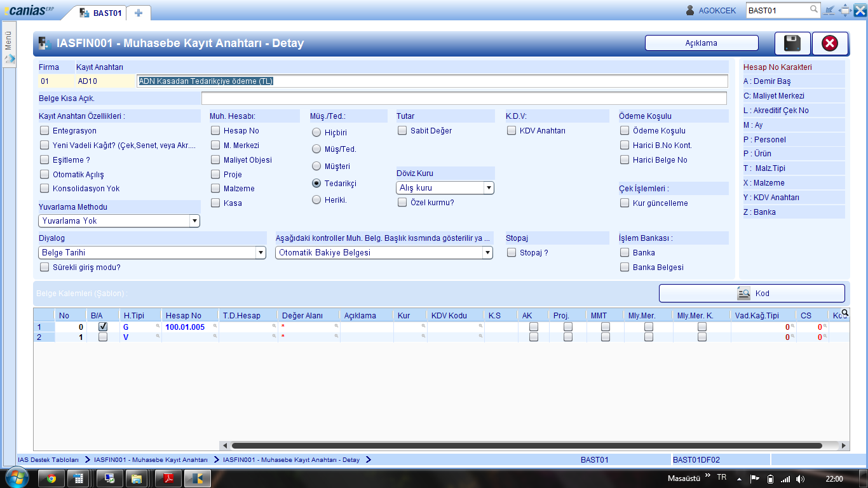Check the Ödeme Koşulu checkbox
Viewport: 868px width, 488px height.
(625, 130)
